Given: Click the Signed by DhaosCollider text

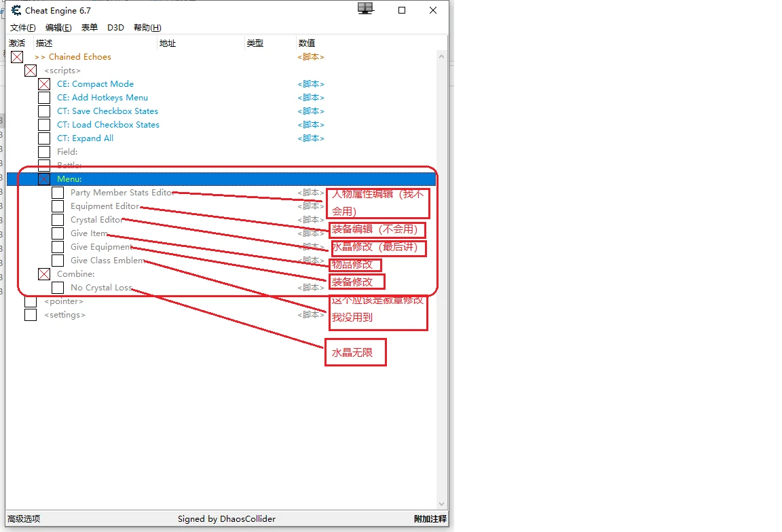Looking at the screenshot, I should (x=227, y=519).
